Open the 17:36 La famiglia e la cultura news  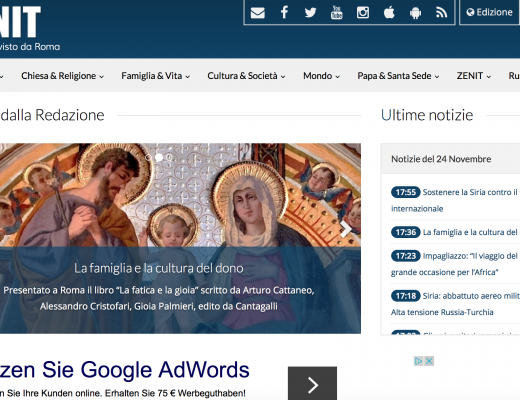455,232
